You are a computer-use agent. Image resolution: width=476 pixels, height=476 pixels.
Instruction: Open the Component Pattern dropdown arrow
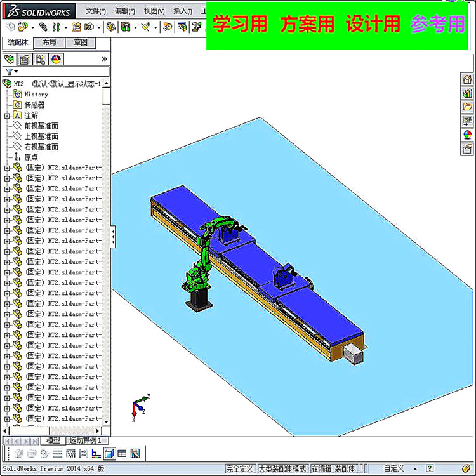click(65, 28)
